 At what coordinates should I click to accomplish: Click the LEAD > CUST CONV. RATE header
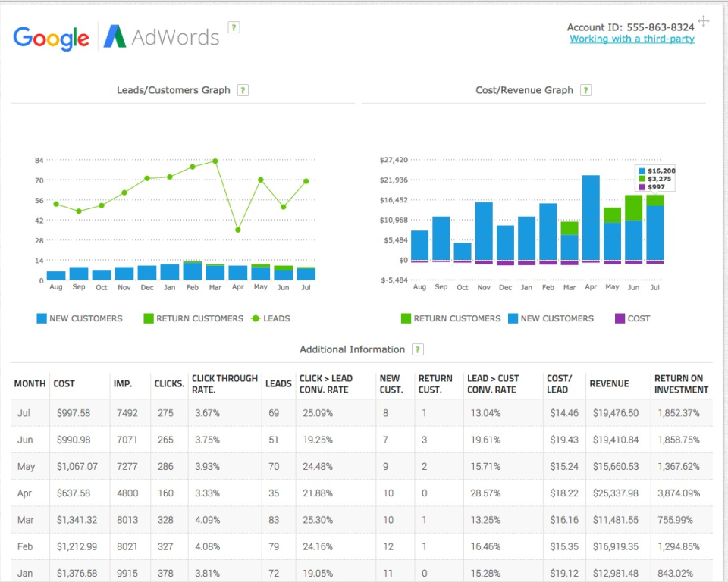[493, 383]
